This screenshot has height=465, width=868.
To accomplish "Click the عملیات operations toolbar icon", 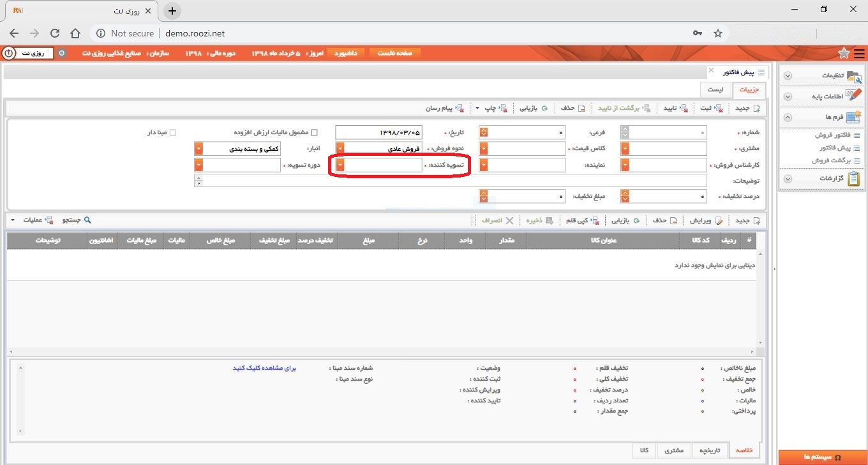I will [x=49, y=220].
